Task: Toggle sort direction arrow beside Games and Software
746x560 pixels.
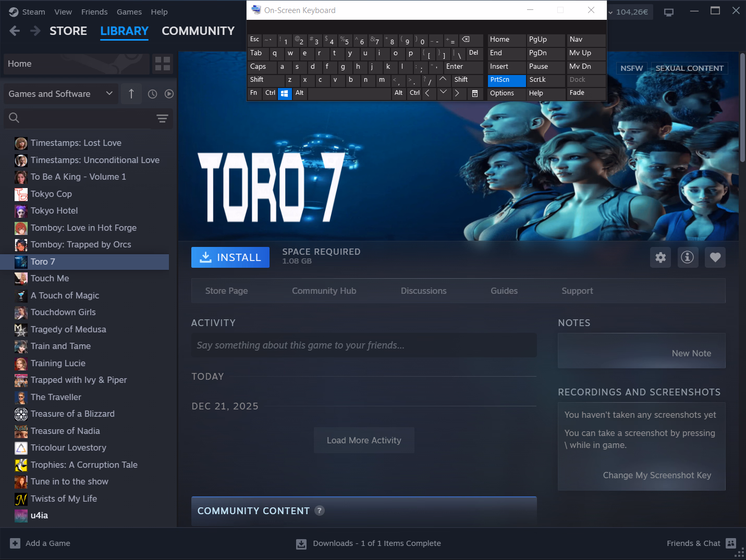Action: (131, 94)
